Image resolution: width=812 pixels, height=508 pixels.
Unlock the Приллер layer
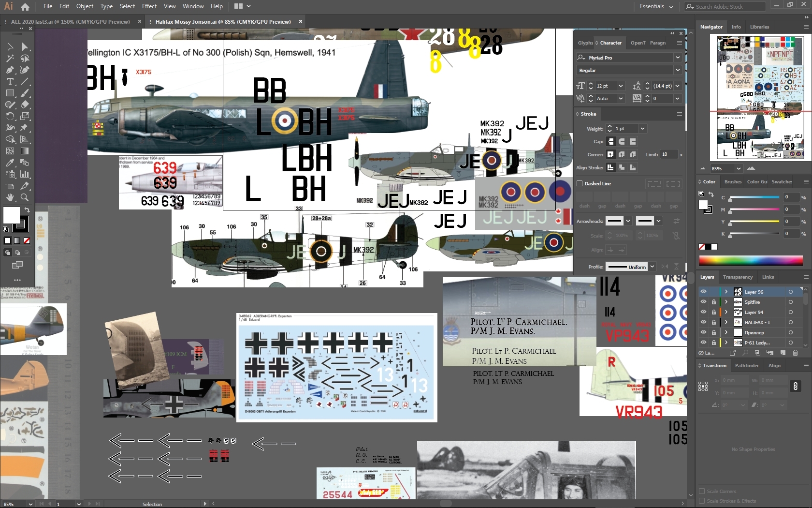(x=713, y=332)
